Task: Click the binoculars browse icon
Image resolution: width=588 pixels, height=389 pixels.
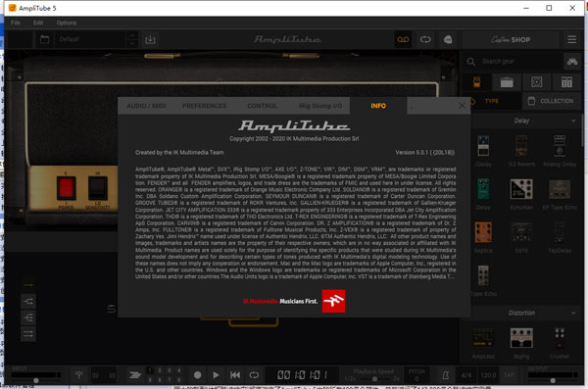Action: tap(572, 61)
